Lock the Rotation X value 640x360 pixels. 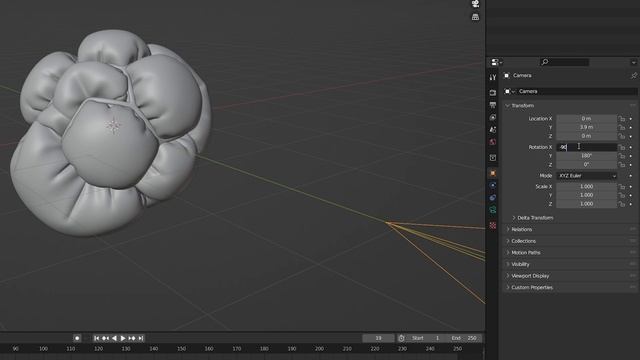click(x=622, y=147)
